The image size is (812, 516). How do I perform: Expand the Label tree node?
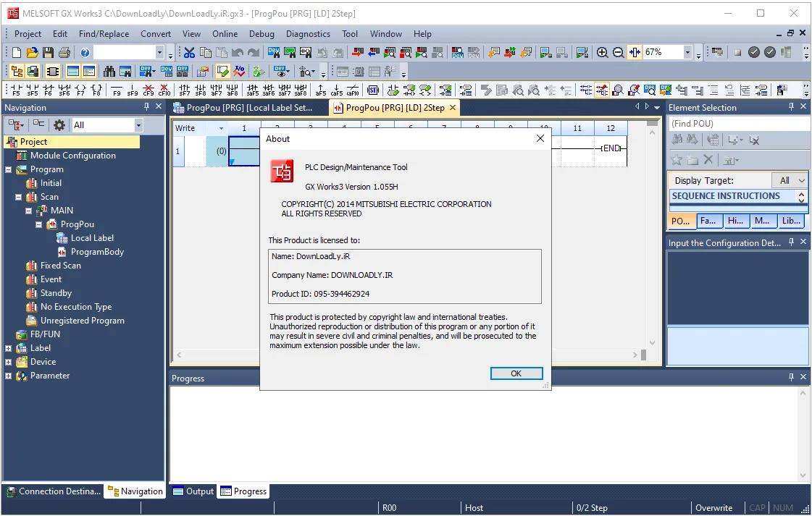[x=8, y=348]
